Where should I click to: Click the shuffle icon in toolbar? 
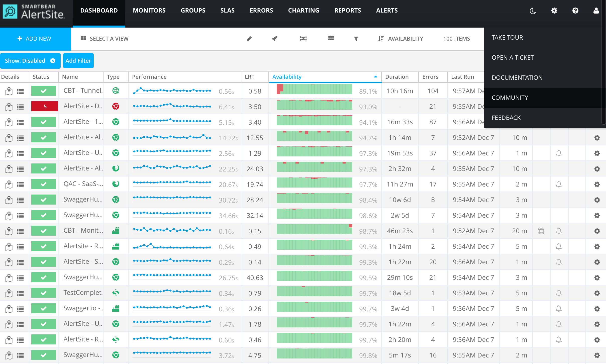click(x=303, y=39)
